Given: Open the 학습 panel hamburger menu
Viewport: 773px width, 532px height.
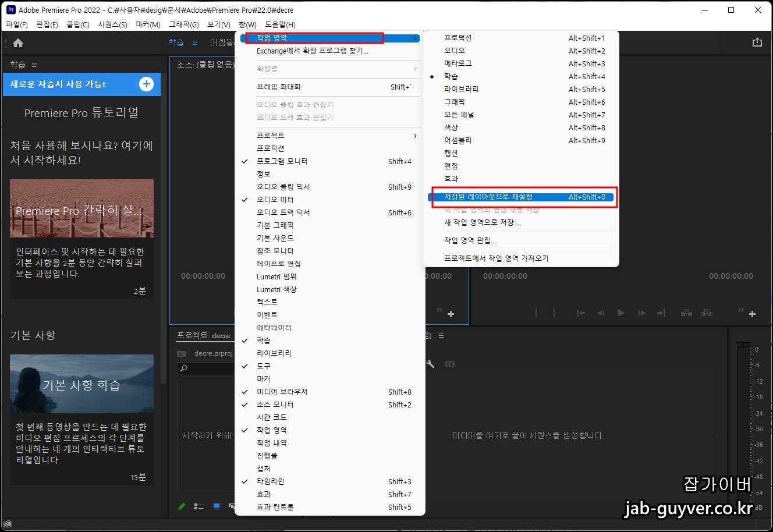Looking at the screenshot, I should (34, 65).
